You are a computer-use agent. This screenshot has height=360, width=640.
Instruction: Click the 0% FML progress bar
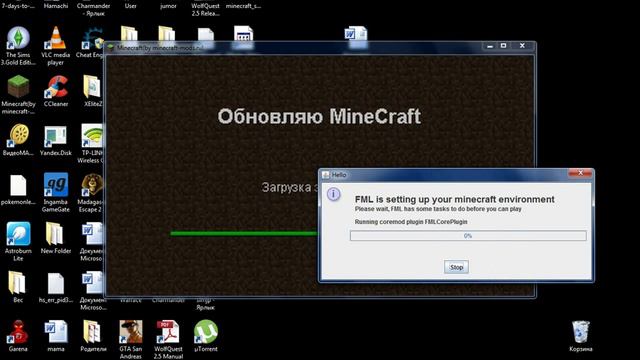click(468, 236)
